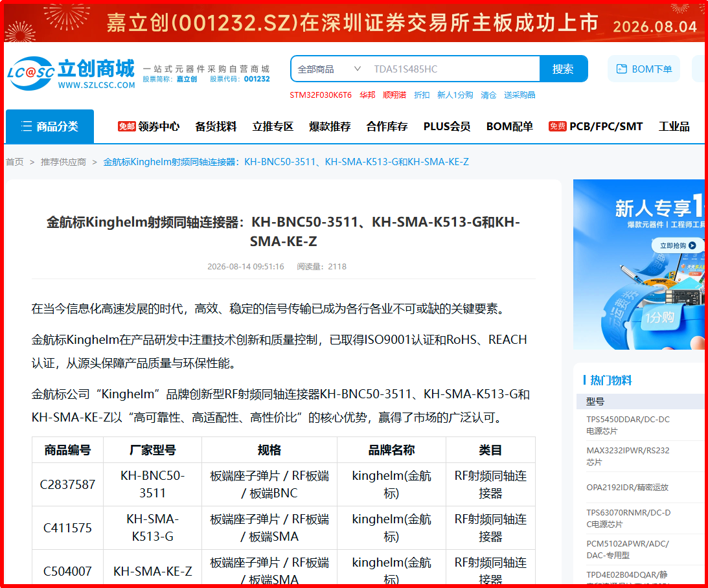The image size is (708, 588).
Task: Click the 阅读量: 2118 read count
Action: 321,267
